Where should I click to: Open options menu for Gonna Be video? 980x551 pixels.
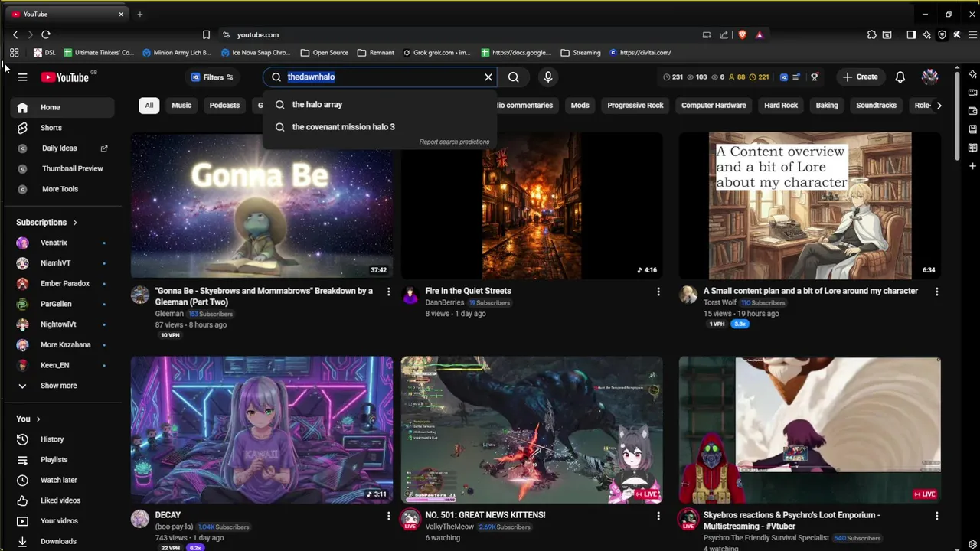pyautogui.click(x=388, y=292)
